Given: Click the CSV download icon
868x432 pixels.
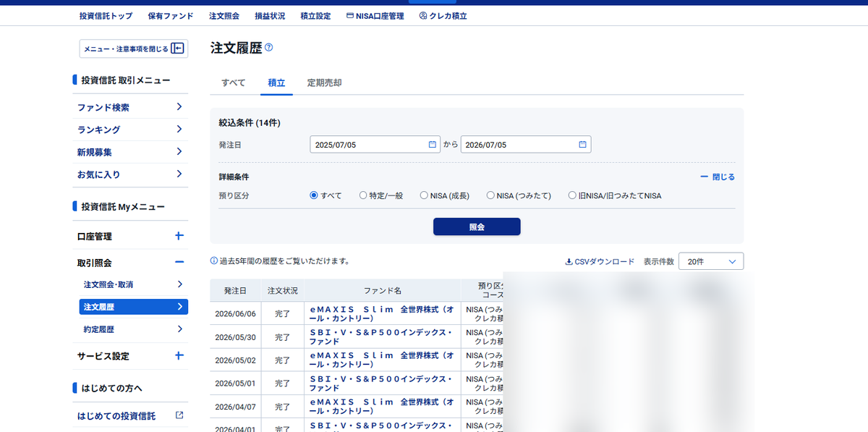Looking at the screenshot, I should [x=569, y=261].
